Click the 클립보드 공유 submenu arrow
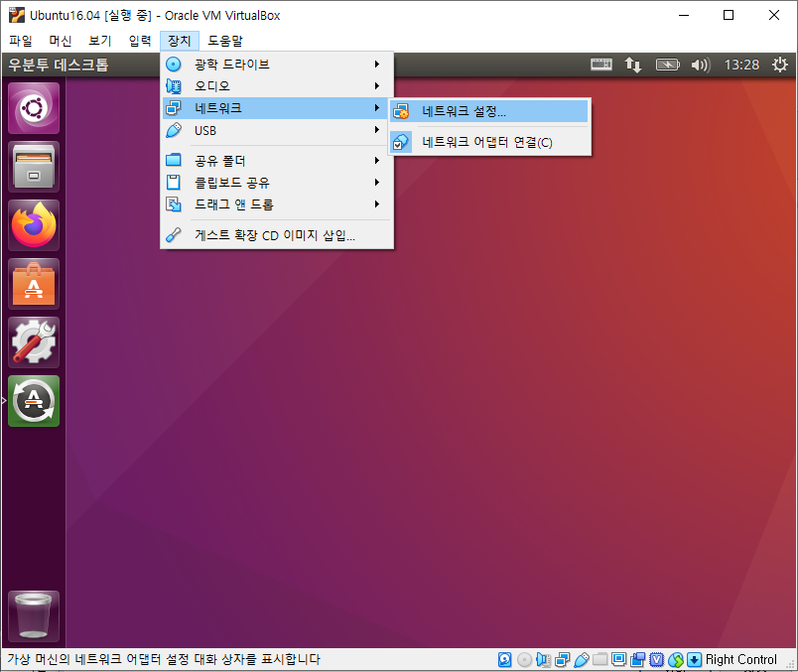 377,183
